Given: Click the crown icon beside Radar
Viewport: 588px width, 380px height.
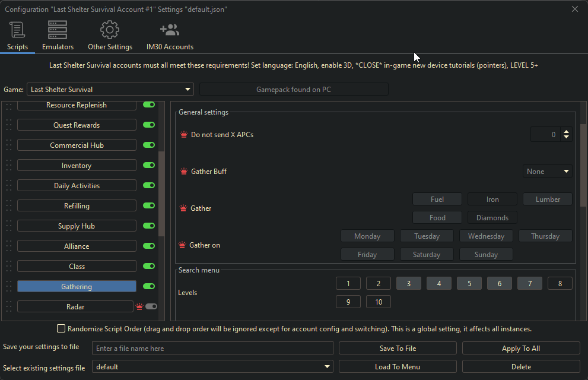Looking at the screenshot, I should pyautogui.click(x=139, y=307).
